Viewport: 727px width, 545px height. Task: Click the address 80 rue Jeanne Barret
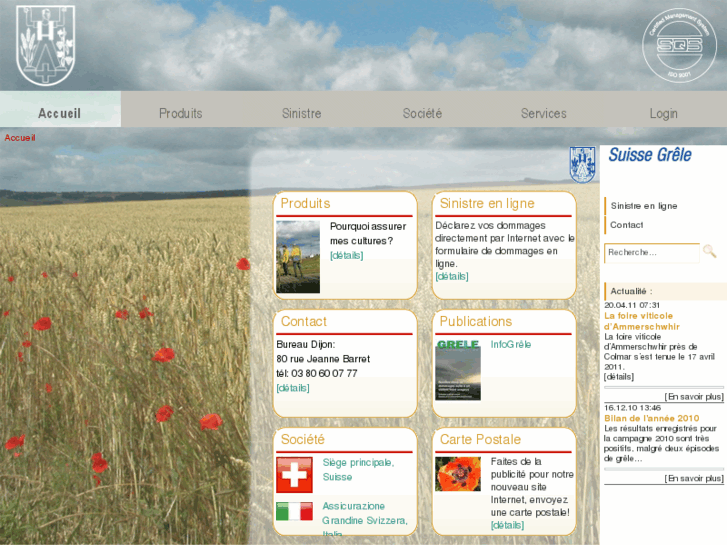click(x=323, y=359)
